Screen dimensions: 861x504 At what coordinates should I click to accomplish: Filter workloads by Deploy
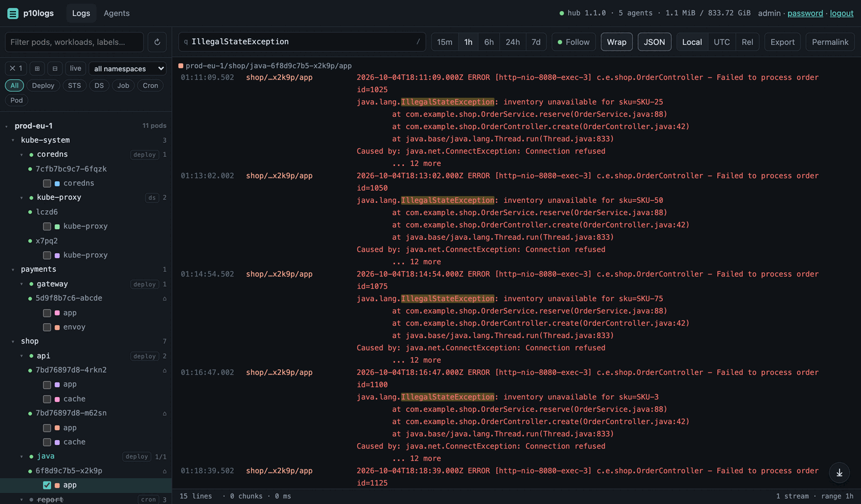(43, 85)
